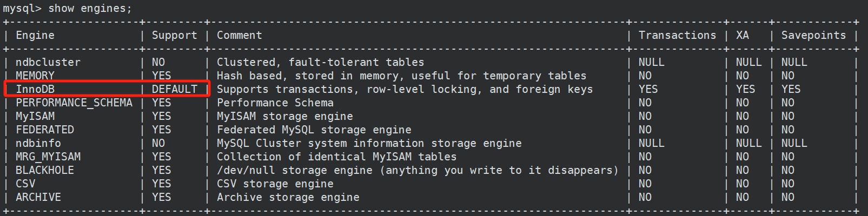The image size is (868, 216).
Task: Select the ndbcluster engine row name
Action: [x=48, y=62]
